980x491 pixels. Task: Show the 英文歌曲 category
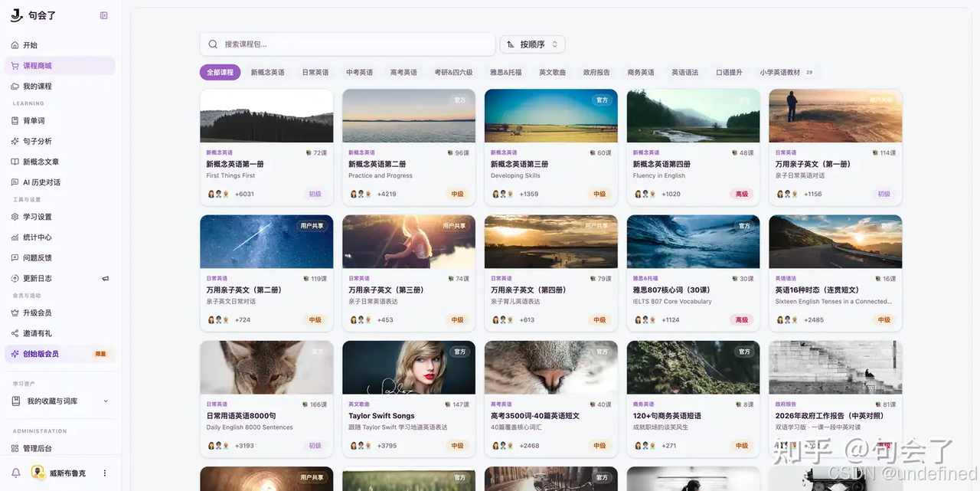[552, 72]
